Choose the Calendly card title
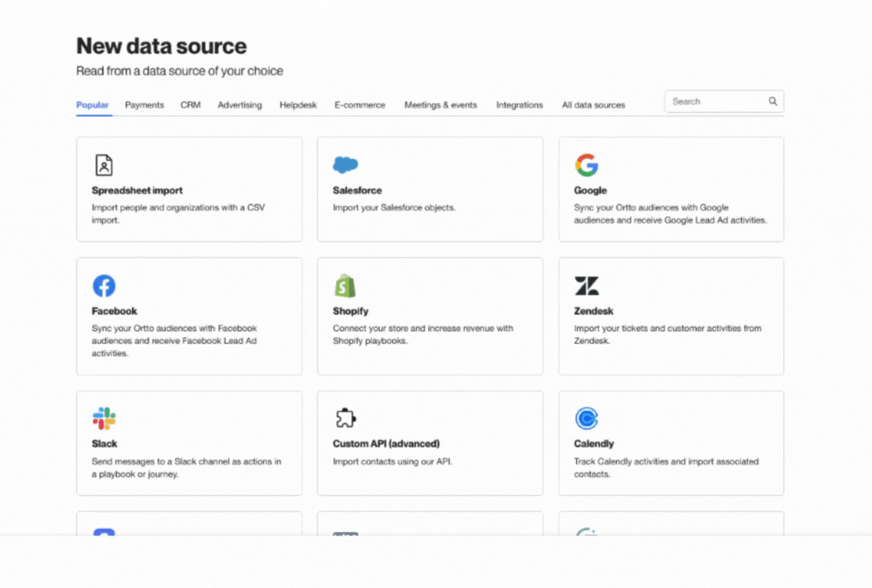The width and height of the screenshot is (872, 588). click(x=594, y=444)
